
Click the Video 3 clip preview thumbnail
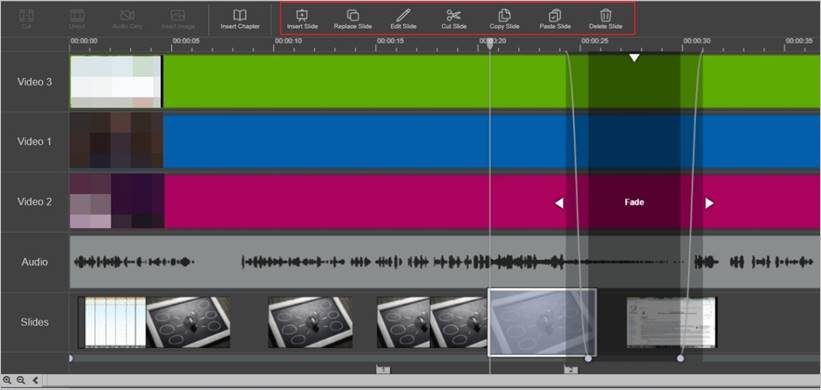click(116, 82)
